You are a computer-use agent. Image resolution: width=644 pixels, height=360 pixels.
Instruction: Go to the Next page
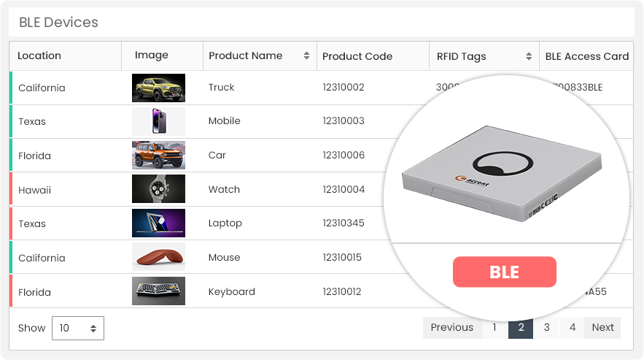coord(602,328)
